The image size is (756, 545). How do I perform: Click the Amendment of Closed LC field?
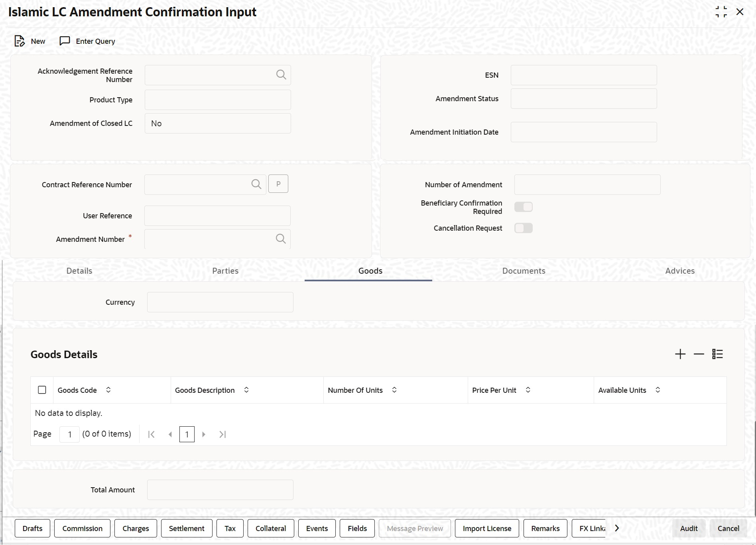click(x=218, y=123)
